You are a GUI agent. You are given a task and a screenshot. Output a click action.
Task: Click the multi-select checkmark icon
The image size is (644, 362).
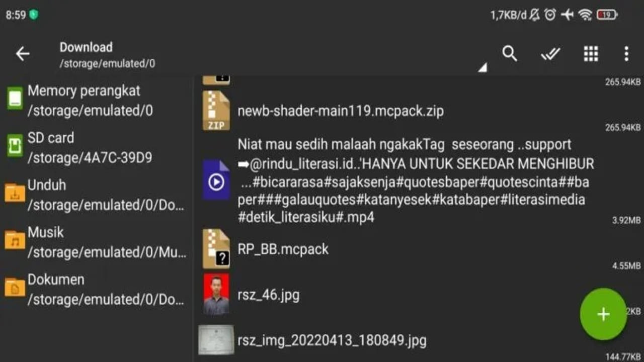[x=550, y=53]
